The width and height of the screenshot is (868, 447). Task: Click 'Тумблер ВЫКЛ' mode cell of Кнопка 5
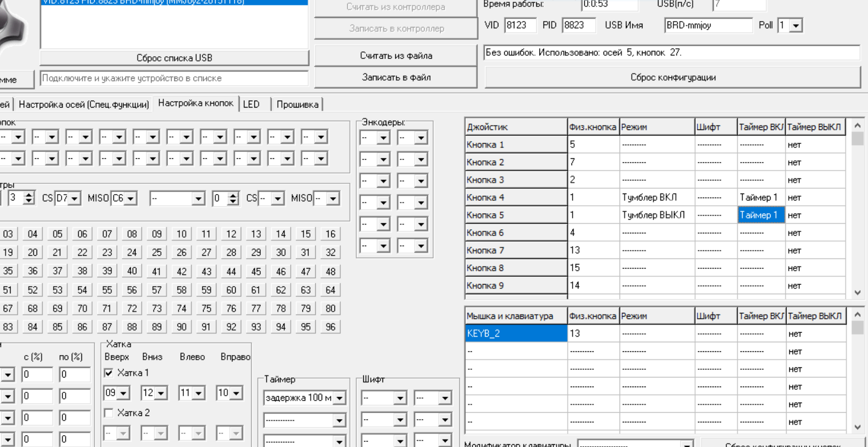point(657,215)
